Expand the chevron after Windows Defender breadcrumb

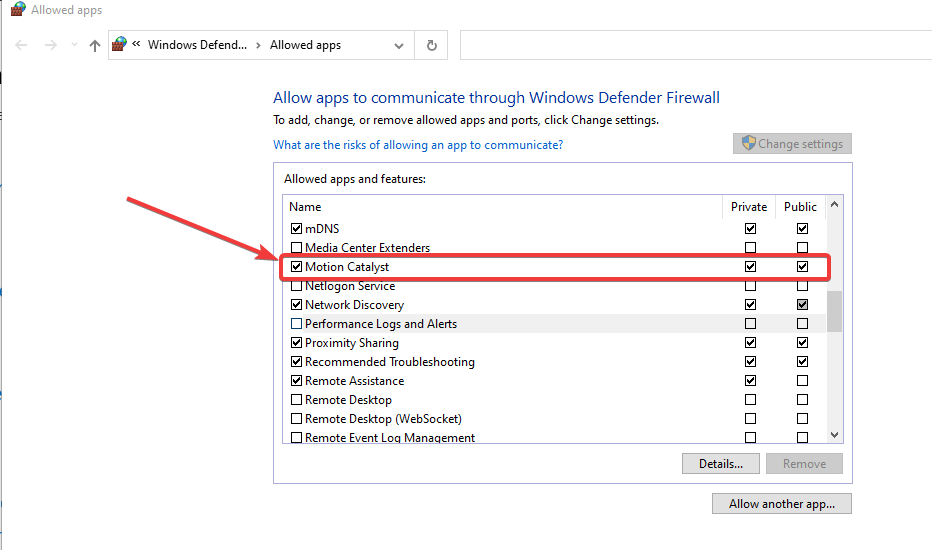pyautogui.click(x=259, y=45)
